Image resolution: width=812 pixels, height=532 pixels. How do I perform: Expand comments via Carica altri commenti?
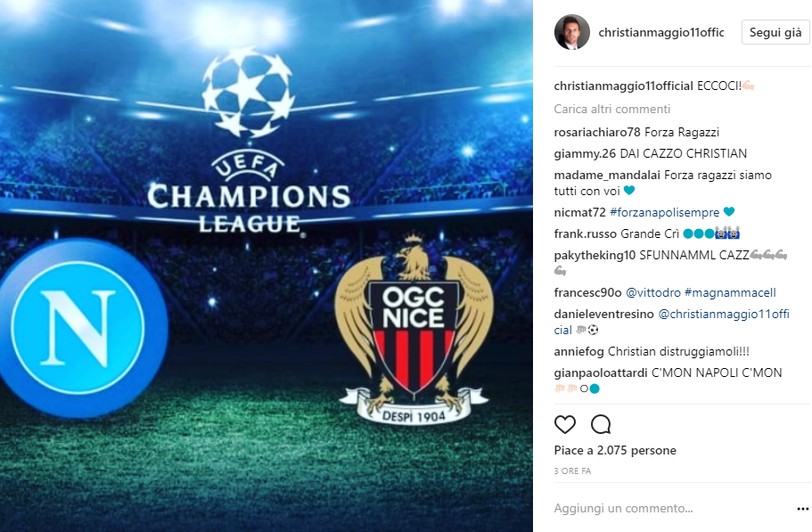pos(612,110)
